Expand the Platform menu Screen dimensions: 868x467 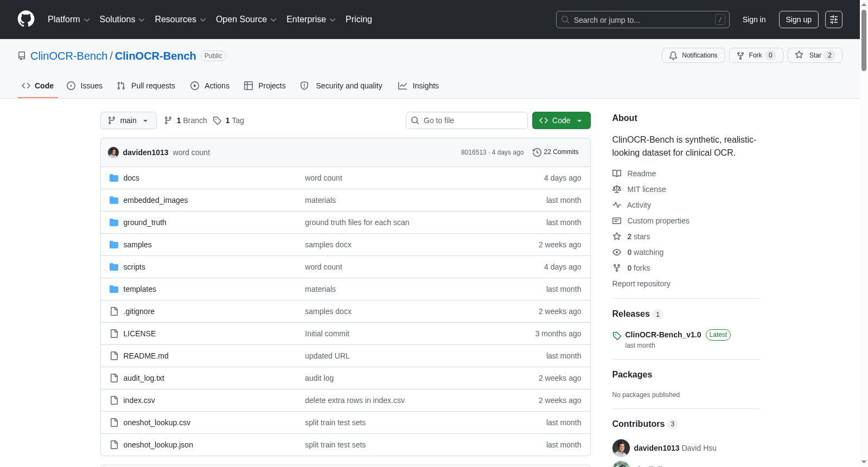click(x=68, y=20)
